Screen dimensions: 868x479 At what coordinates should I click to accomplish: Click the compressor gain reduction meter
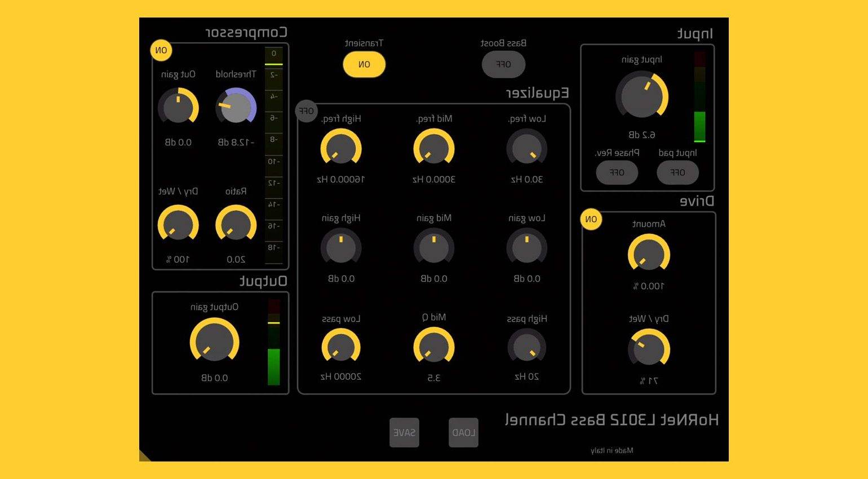tap(274, 156)
